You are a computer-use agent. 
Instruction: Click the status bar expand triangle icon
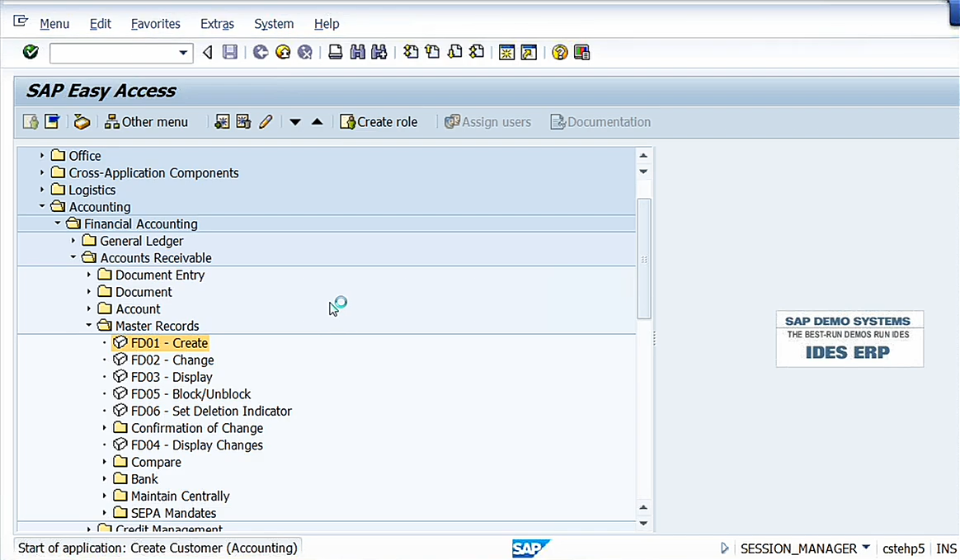[x=724, y=548]
